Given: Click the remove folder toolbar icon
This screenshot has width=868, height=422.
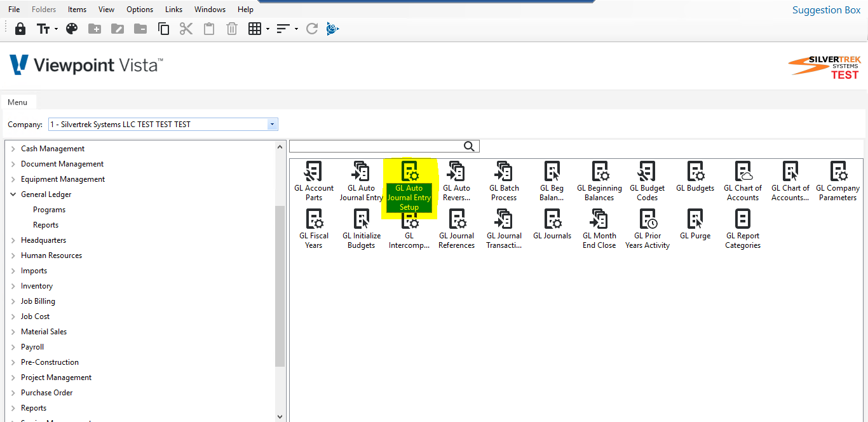Looking at the screenshot, I should tap(140, 29).
